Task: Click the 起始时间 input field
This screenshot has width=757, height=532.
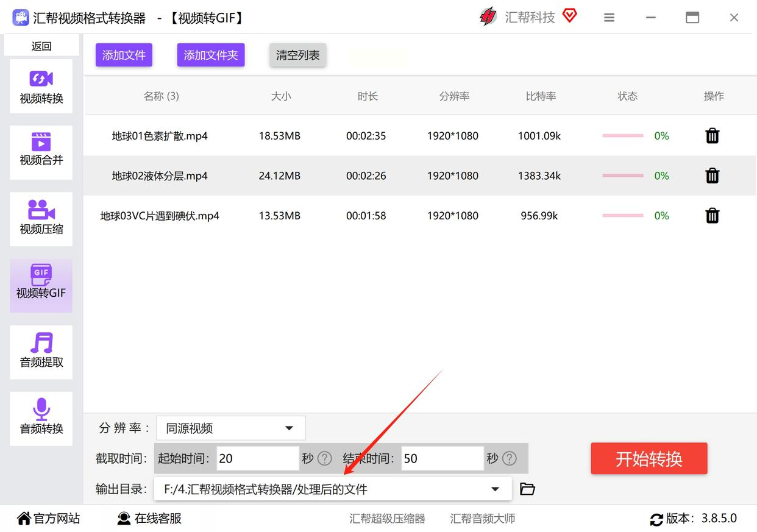Action: 257,458
